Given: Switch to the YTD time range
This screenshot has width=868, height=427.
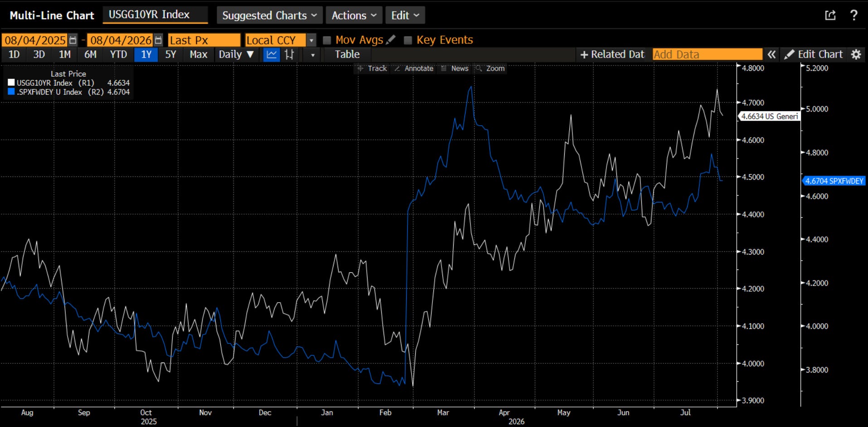Looking at the screenshot, I should point(118,54).
